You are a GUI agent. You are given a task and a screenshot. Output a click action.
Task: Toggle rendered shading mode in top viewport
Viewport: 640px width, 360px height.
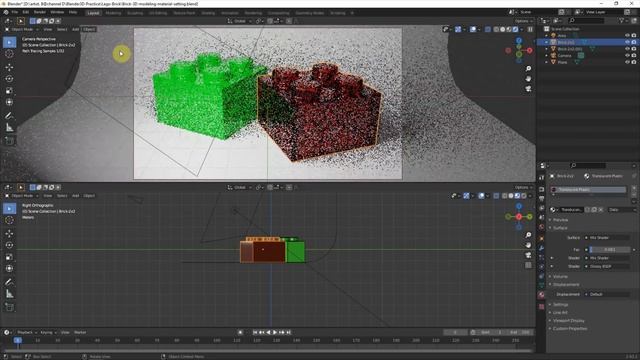(516, 29)
